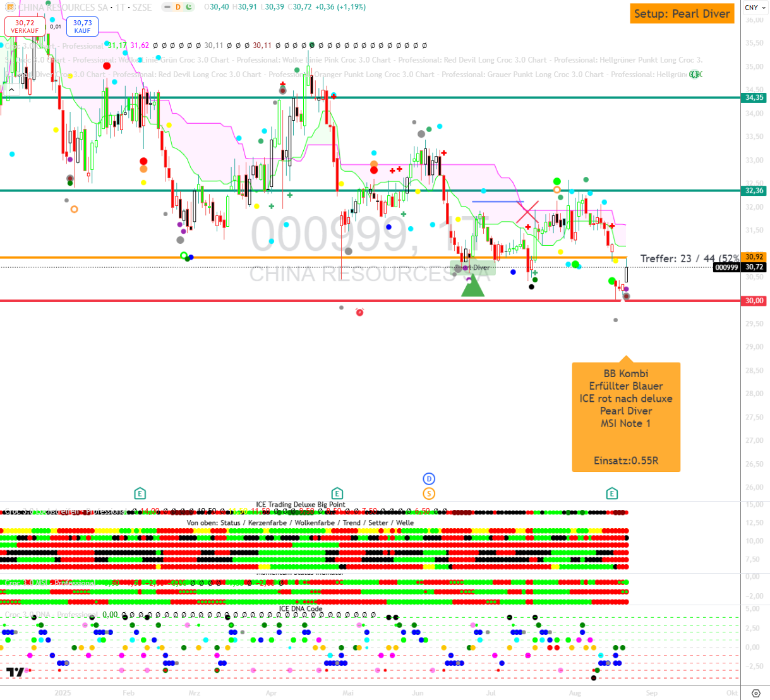Click the blue KAUF buy button
This screenshot has height=700, width=770.
82,26
